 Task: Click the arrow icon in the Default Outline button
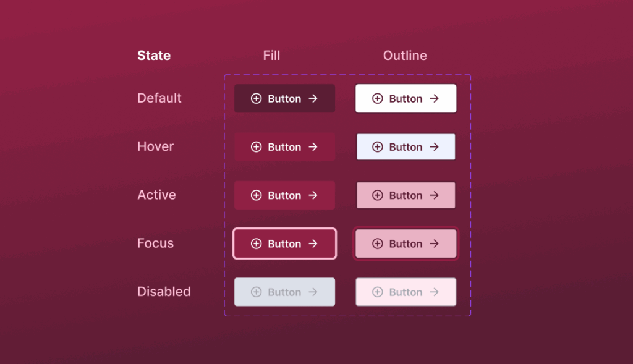click(x=433, y=98)
